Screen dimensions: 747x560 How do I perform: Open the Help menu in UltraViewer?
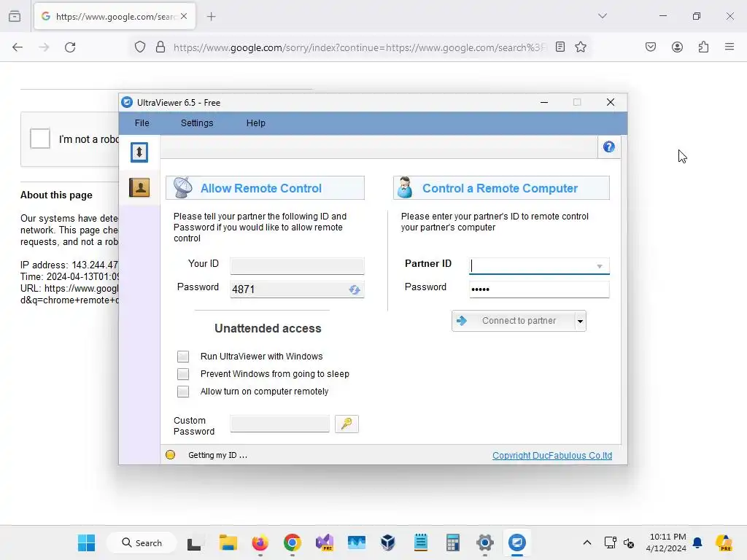(256, 122)
